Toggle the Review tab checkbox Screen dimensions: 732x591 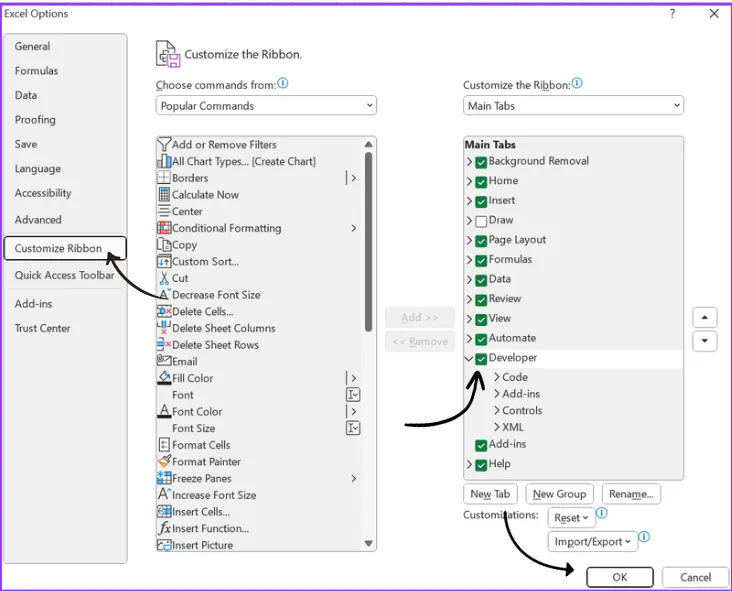[x=481, y=300]
